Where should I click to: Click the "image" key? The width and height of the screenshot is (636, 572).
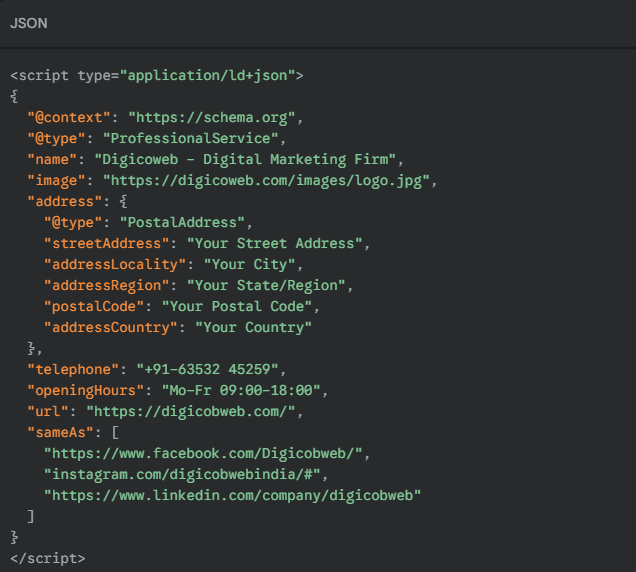[x=56, y=181]
